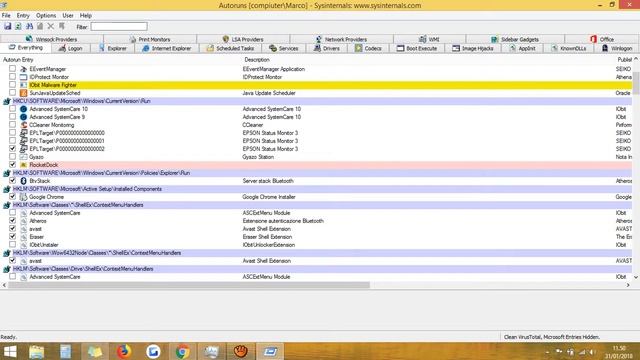The image size is (640, 360).
Task: Click the Save toolbar icon
Action: click(x=8, y=27)
